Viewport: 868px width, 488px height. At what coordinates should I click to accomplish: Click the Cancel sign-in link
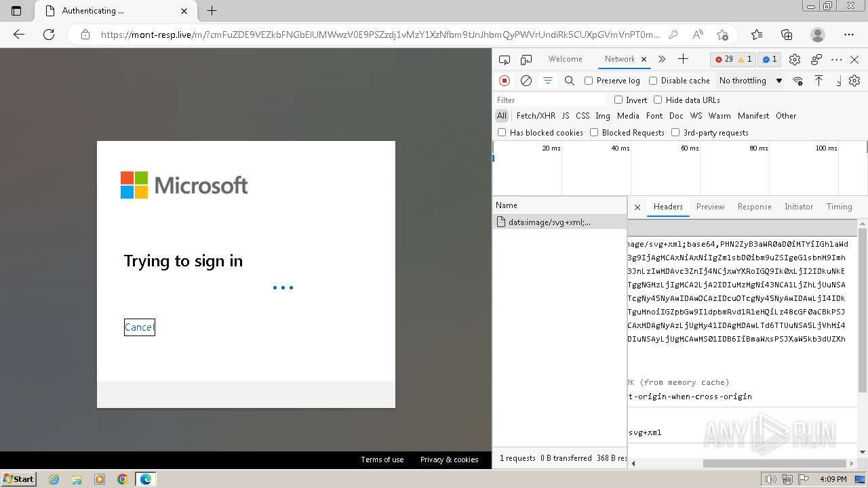(x=139, y=327)
